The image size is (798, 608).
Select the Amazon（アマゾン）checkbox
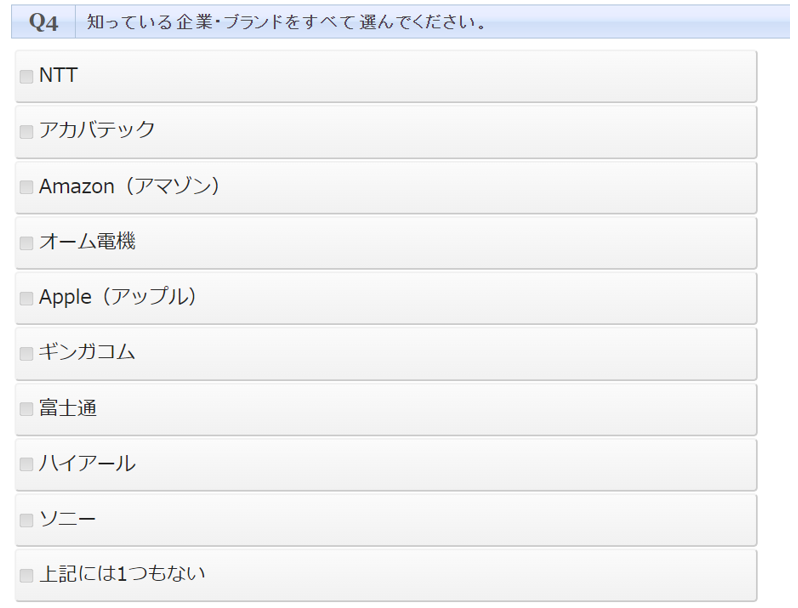(27, 188)
